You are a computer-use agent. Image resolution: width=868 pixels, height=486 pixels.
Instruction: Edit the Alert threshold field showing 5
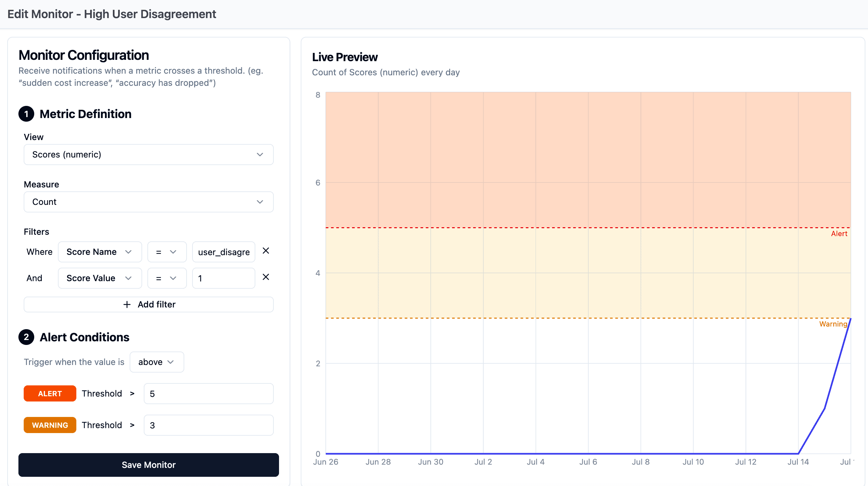pos(209,394)
